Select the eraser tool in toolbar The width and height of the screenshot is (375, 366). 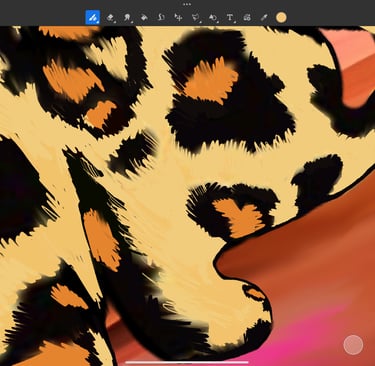110,17
